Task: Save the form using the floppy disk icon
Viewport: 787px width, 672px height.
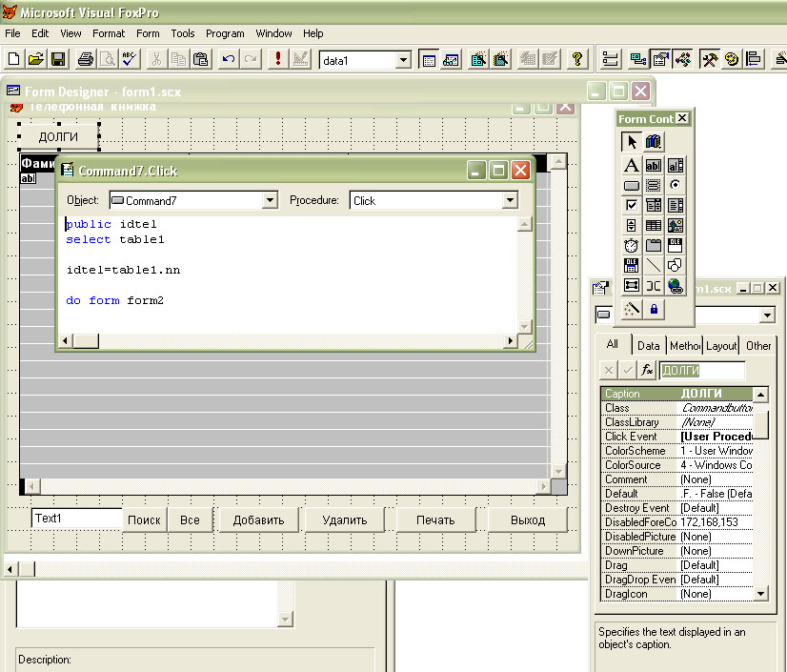Action: (x=58, y=59)
